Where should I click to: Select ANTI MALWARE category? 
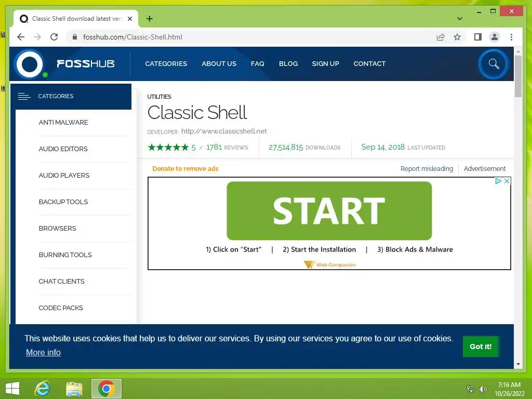click(x=63, y=123)
